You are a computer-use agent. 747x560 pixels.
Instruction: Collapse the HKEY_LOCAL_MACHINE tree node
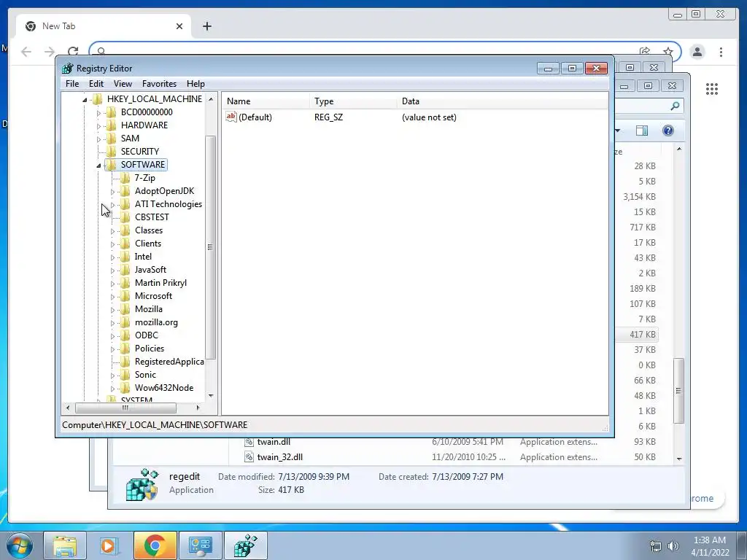[85, 99]
